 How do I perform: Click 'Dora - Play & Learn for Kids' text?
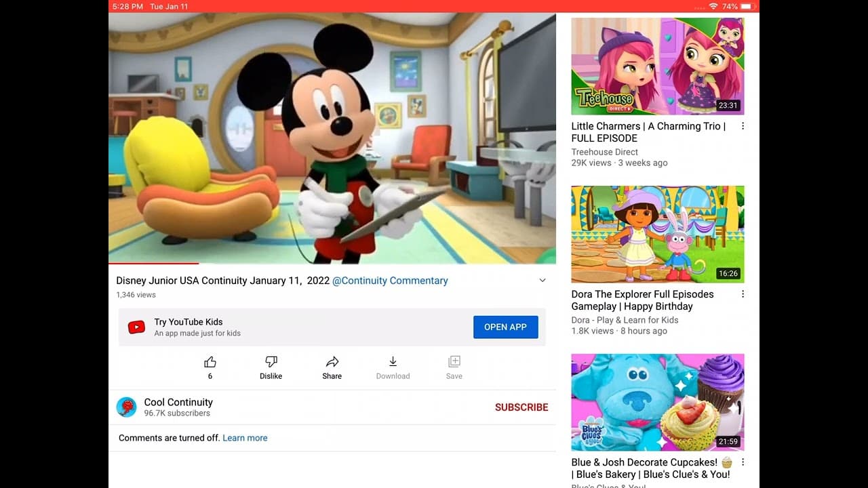(x=625, y=320)
